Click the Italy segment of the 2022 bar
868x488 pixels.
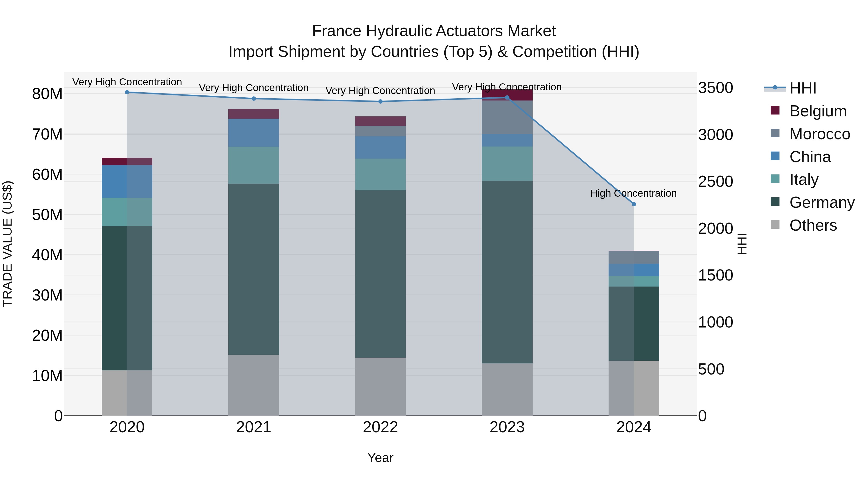click(x=380, y=174)
